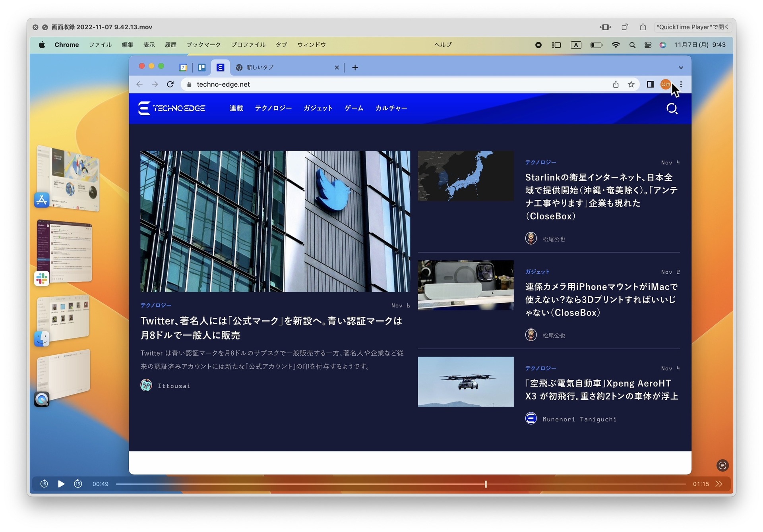Open the Wi-Fi menu bar icon
Screen dimensions: 763x532
tap(616, 45)
